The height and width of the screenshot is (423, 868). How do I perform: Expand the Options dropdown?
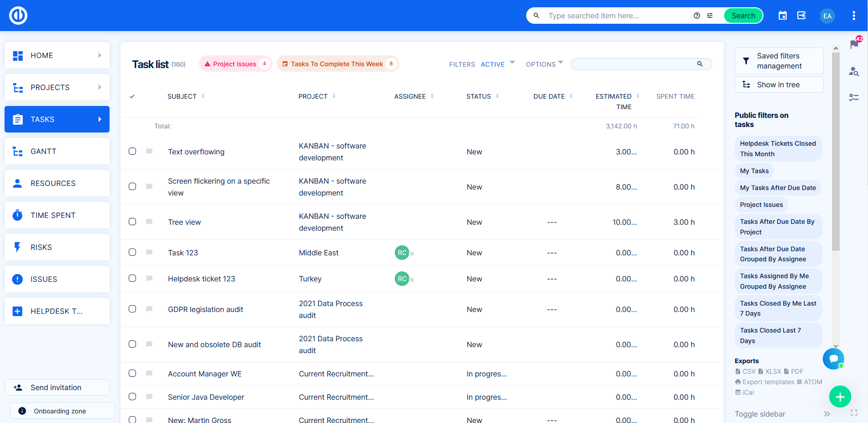click(x=544, y=64)
